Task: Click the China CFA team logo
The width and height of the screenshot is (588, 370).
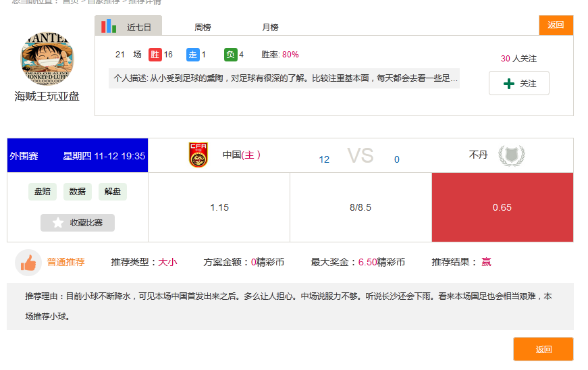Action: click(198, 155)
